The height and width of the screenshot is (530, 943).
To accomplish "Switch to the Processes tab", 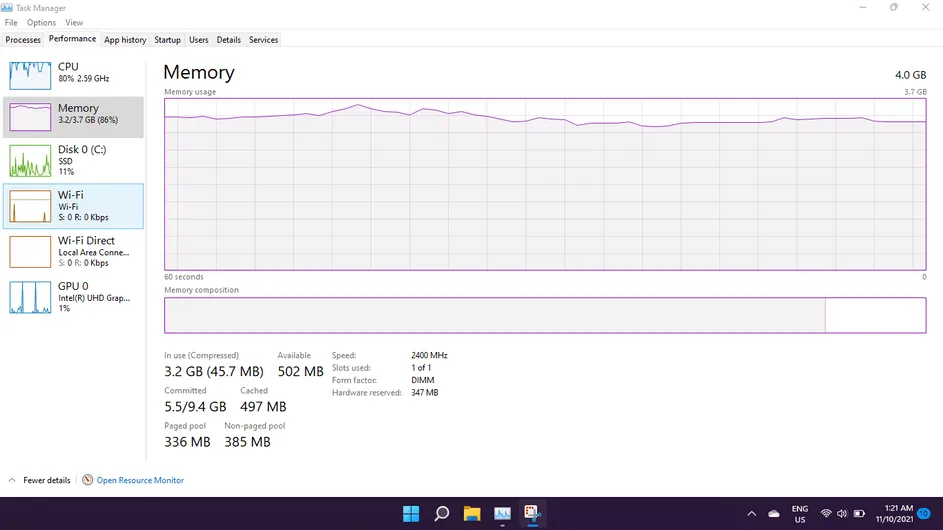I will [23, 40].
